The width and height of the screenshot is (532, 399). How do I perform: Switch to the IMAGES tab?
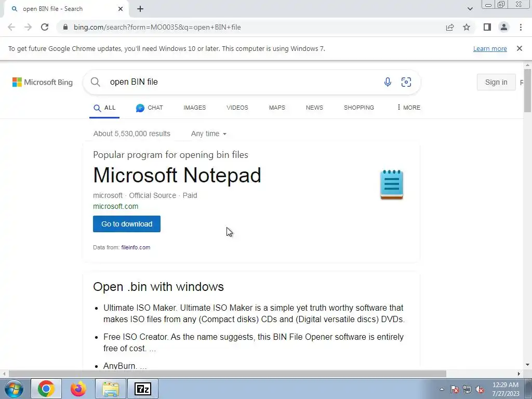[x=194, y=108]
